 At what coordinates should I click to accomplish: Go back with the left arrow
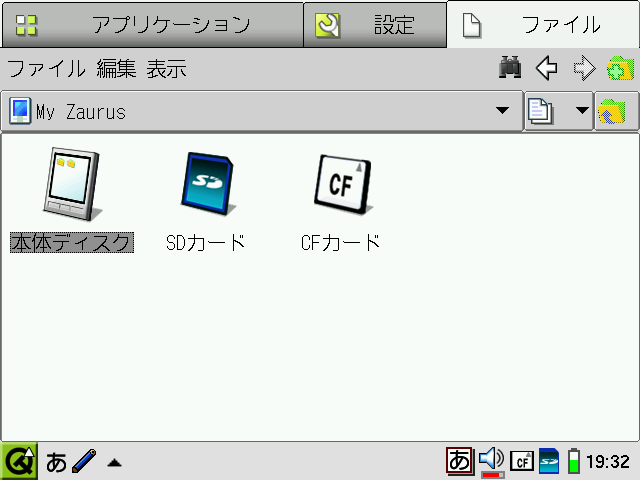547,67
